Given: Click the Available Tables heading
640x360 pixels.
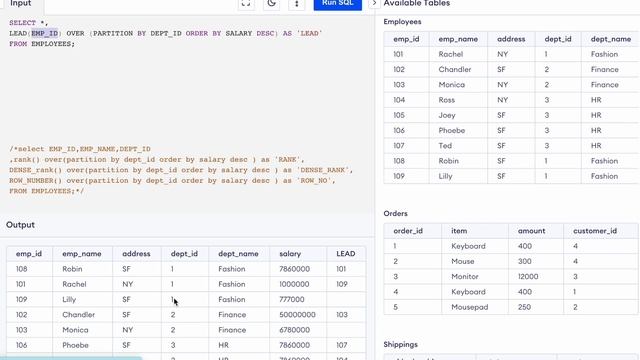Looking at the screenshot, I should [x=417, y=3].
